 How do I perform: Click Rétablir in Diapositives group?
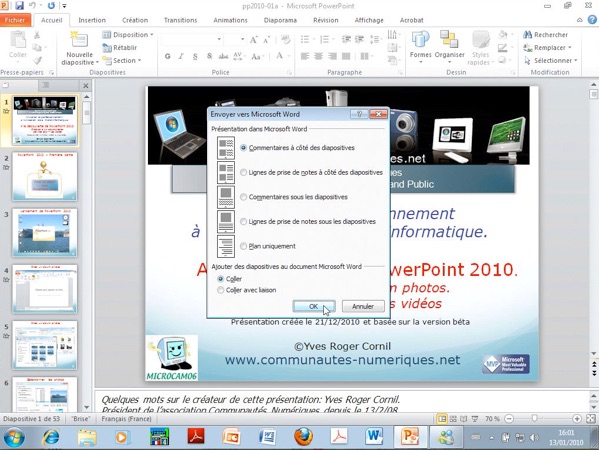coord(120,48)
